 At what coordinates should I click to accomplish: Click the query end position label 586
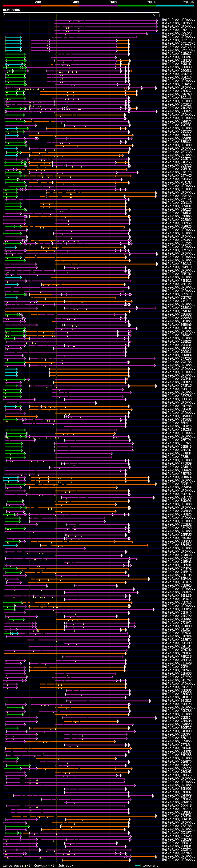[155, 15]
